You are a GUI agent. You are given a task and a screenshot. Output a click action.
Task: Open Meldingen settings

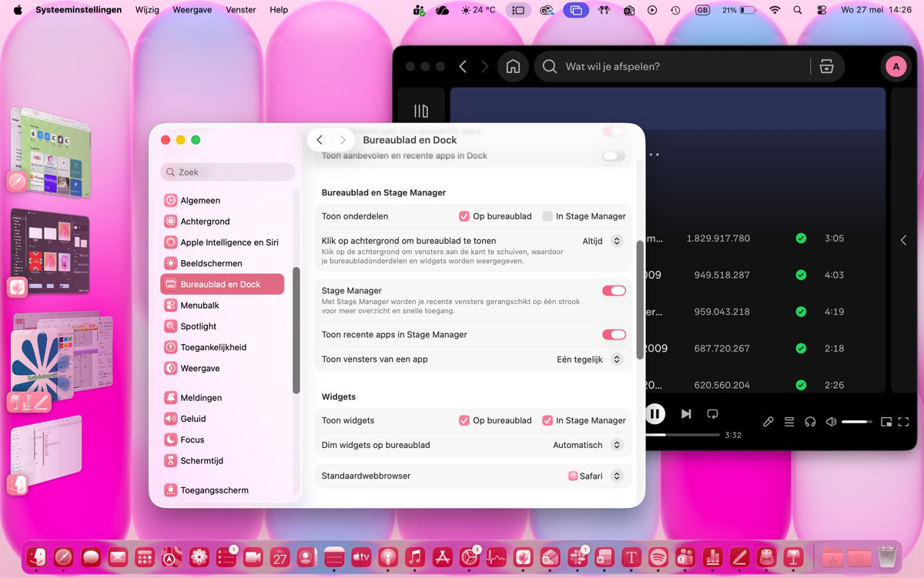[x=222, y=398]
